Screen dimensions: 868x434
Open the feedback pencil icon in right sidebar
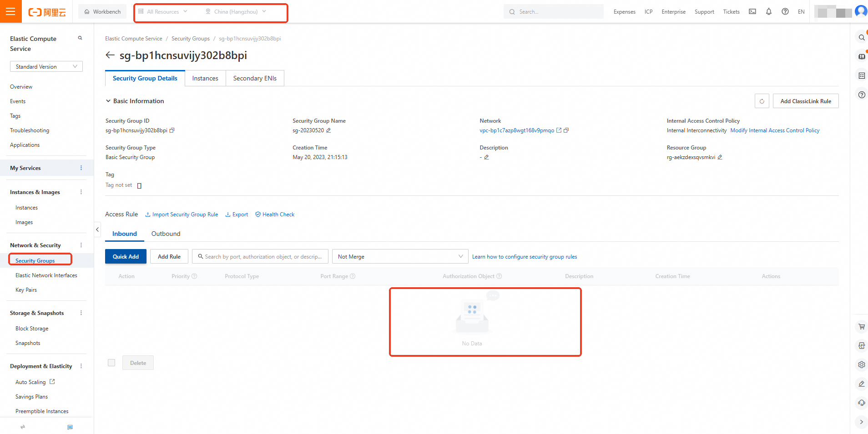pyautogui.click(x=862, y=384)
